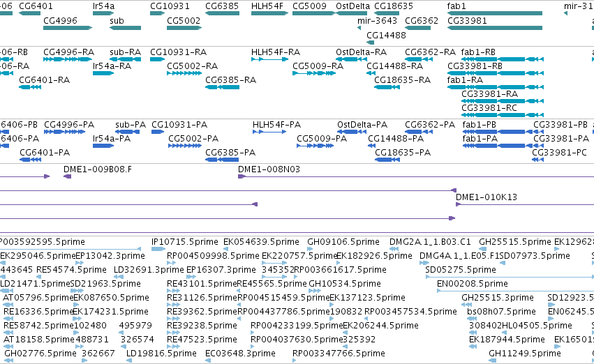The width and height of the screenshot is (594, 364).
Task: Select the CG5009-PA protein feature
Action: [315, 146]
